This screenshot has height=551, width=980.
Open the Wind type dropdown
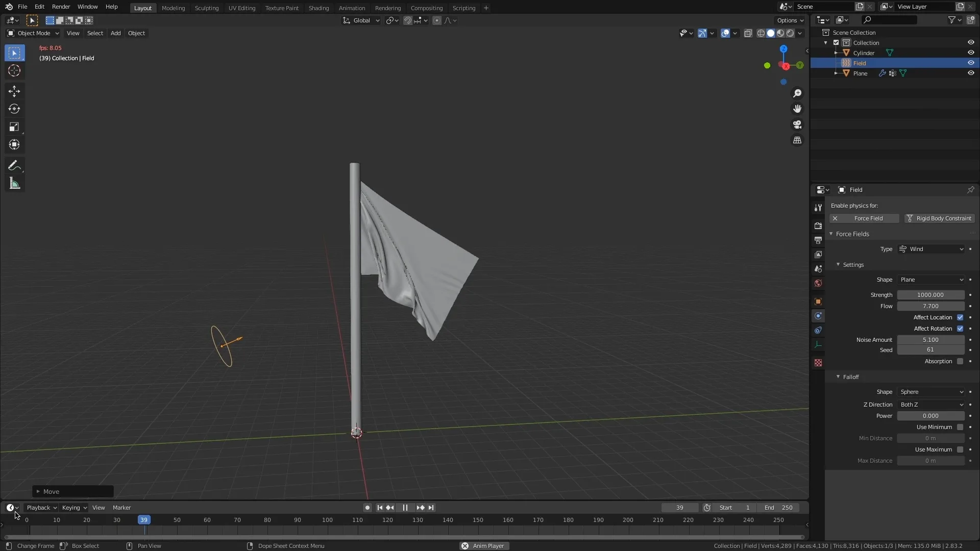pyautogui.click(x=930, y=249)
